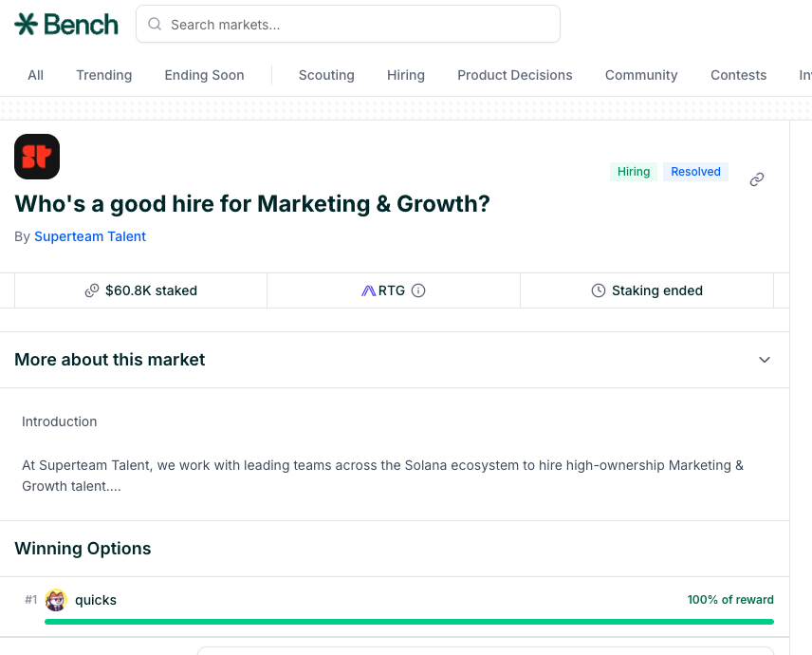Image resolution: width=812 pixels, height=655 pixels.
Task: Click the market title heading
Action: (252, 204)
